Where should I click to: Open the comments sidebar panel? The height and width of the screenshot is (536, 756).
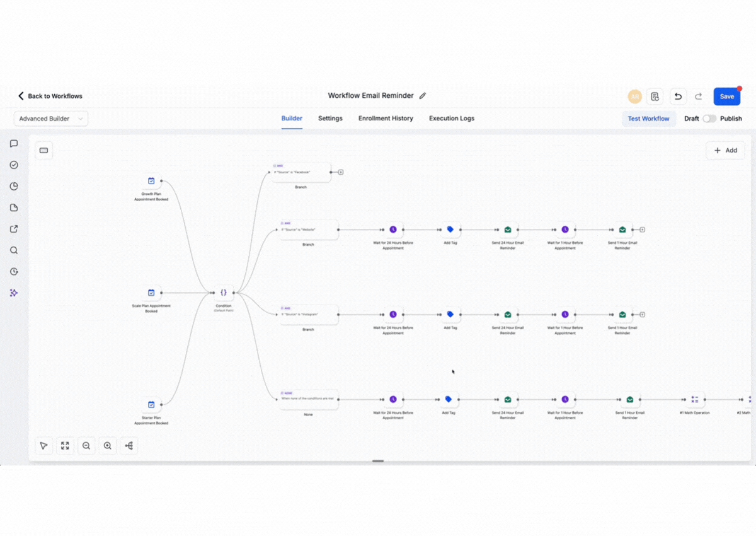pos(14,143)
